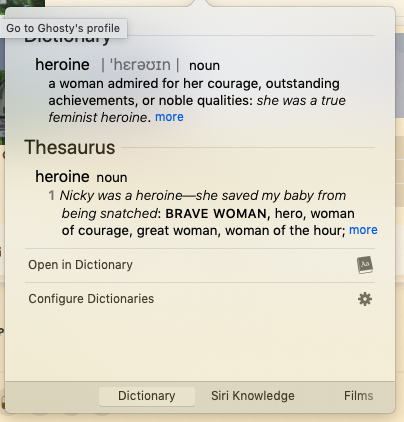
Task: Select the Dictionary tab
Action: 147,396
